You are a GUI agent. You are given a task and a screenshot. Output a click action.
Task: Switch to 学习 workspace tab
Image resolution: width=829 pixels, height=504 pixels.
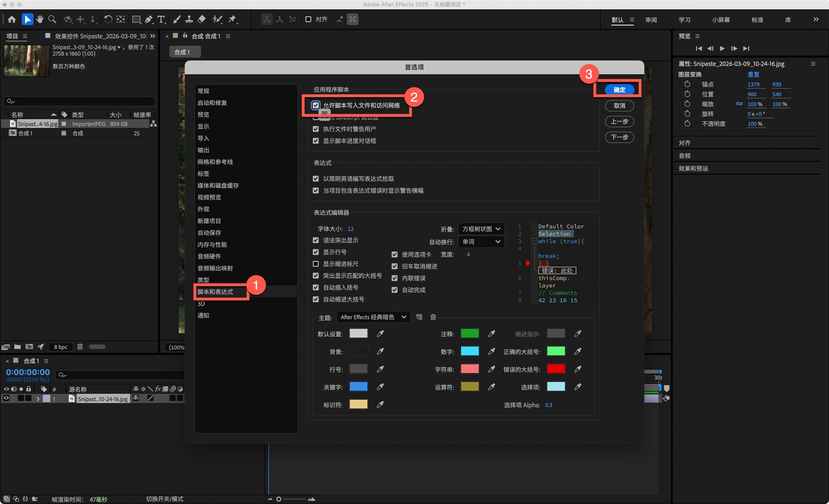click(x=684, y=20)
